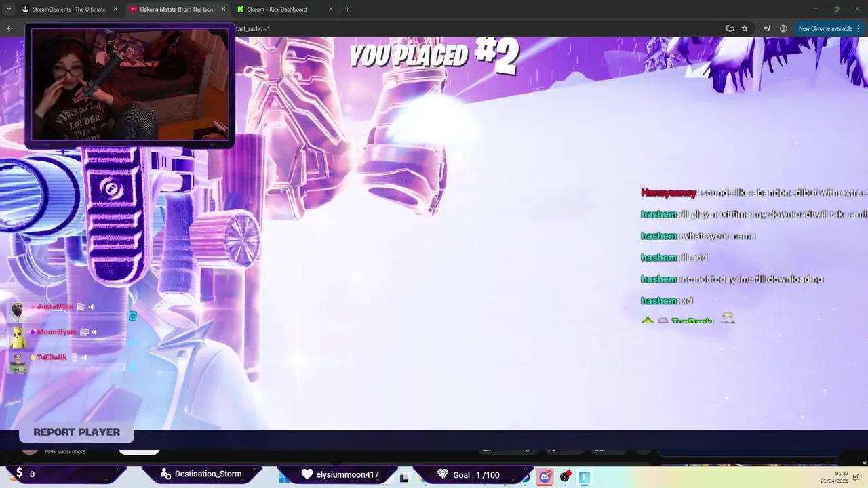868x488 pixels.
Task: Expand the tab search dropdown
Action: 8,9
